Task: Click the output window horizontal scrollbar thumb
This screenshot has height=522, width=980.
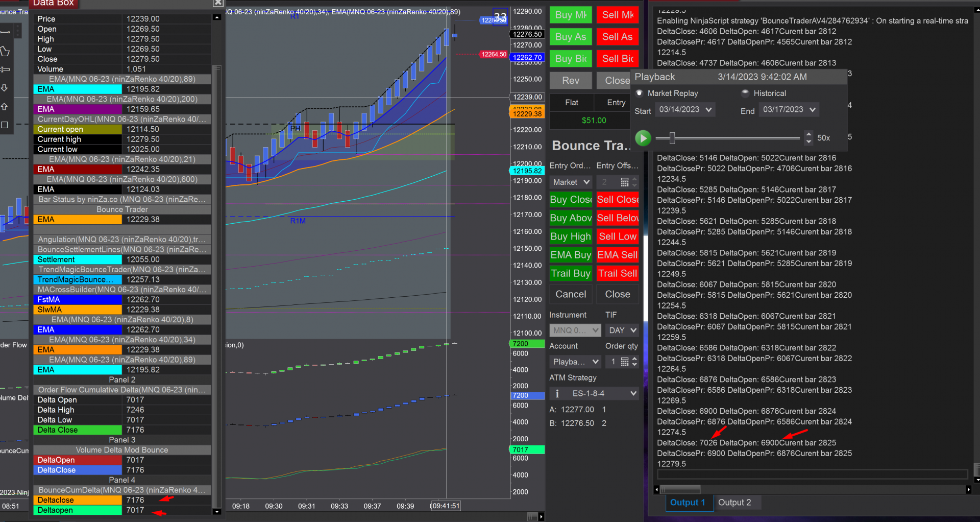Action: point(680,489)
